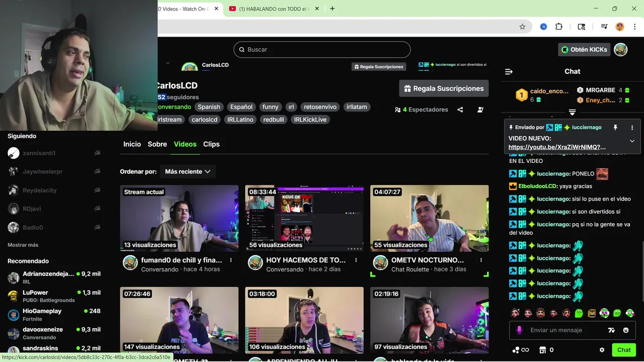
Task: Open the 08:33:44 video thumbnail
Action: [x=304, y=218]
